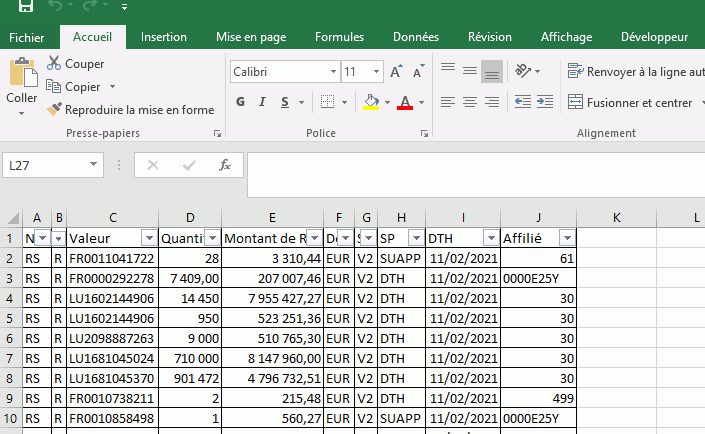Increase font size with the large A icon
Image resolution: width=705 pixels, height=434 pixels.
pos(396,72)
